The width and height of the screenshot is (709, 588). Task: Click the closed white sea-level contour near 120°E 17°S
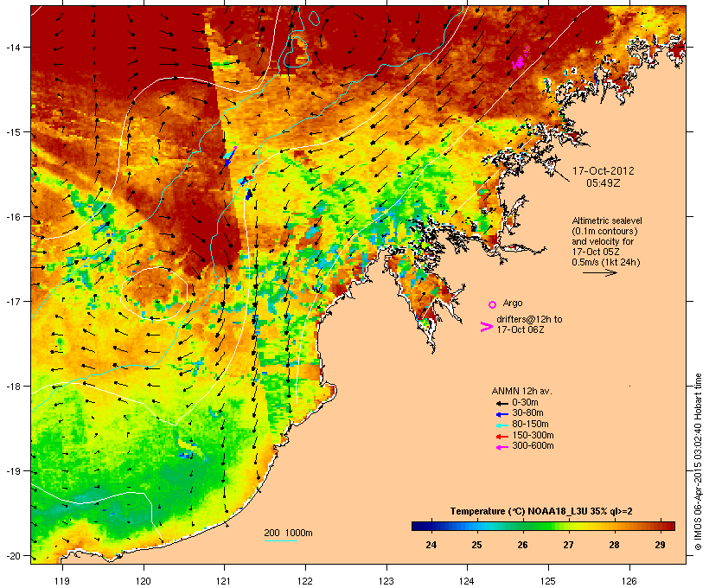pyautogui.click(x=154, y=293)
